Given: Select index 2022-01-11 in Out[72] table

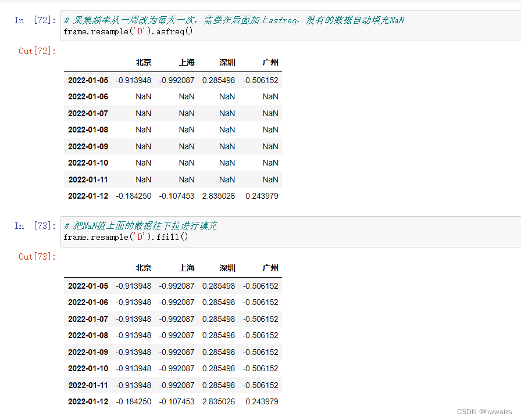Looking at the screenshot, I should [88, 180].
